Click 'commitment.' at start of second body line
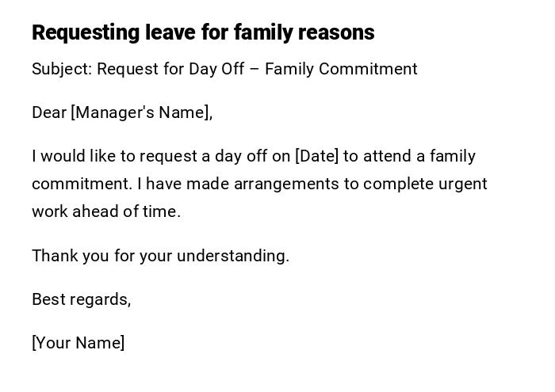Screen dimensions: 555x392 [x=82, y=184]
